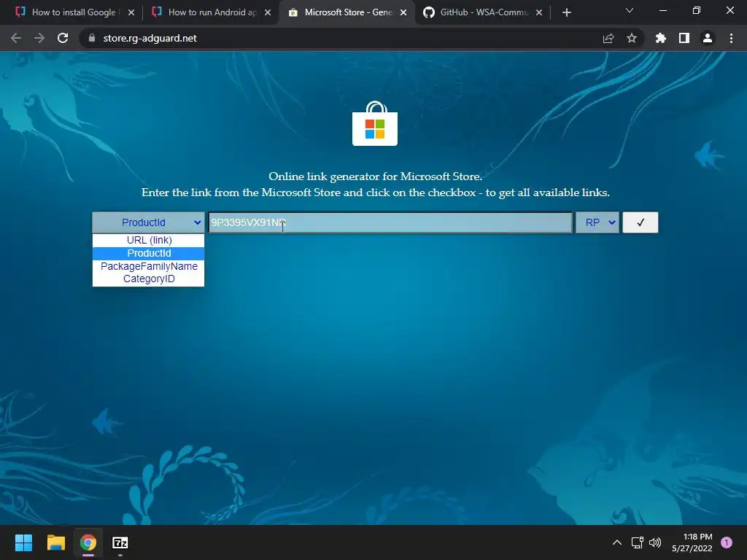Screen dimensions: 747x560
Task: Toggle the Chrome side panel
Action: click(x=684, y=38)
